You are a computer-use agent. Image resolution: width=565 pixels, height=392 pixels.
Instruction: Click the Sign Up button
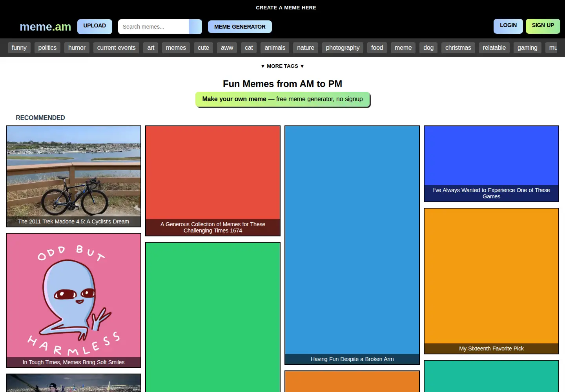click(x=543, y=25)
